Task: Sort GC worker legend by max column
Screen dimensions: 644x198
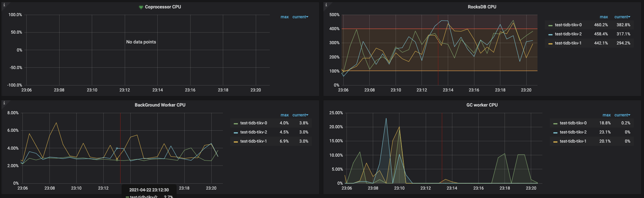Action: (x=607, y=115)
